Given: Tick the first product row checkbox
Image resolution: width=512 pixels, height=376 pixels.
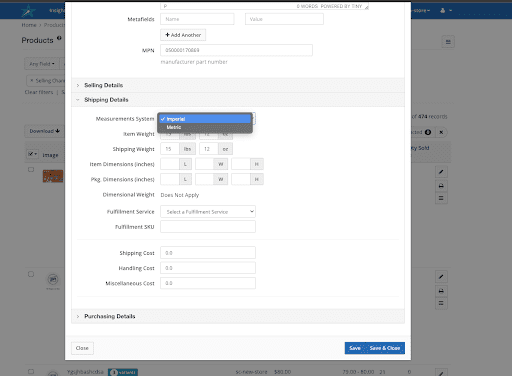Looking at the screenshot, I should [x=31, y=170].
